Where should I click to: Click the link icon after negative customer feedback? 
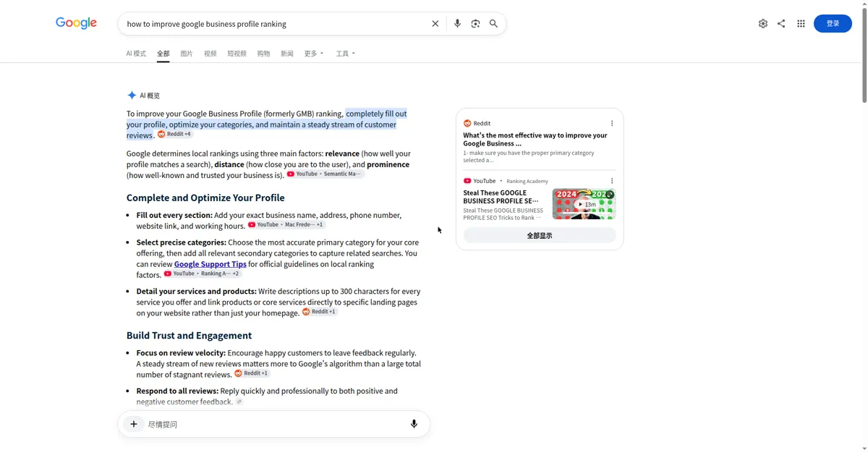239,402
